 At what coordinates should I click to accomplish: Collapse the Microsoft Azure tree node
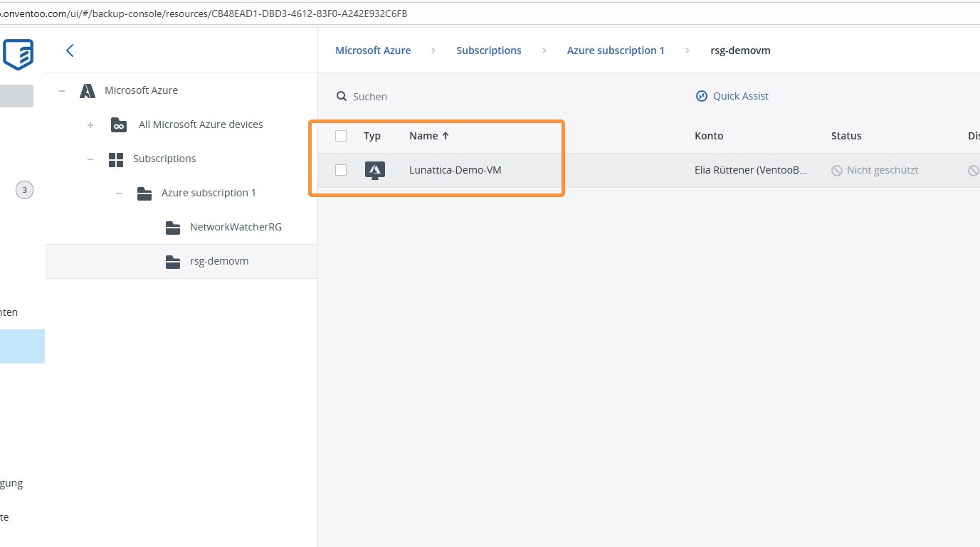point(62,91)
